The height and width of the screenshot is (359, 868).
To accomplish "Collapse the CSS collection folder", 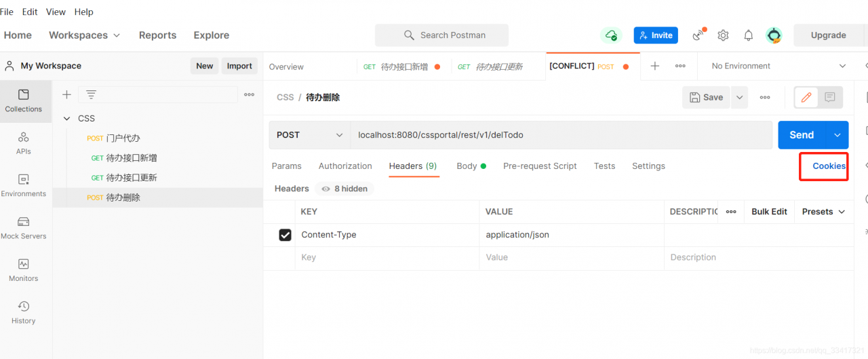I will [x=67, y=118].
